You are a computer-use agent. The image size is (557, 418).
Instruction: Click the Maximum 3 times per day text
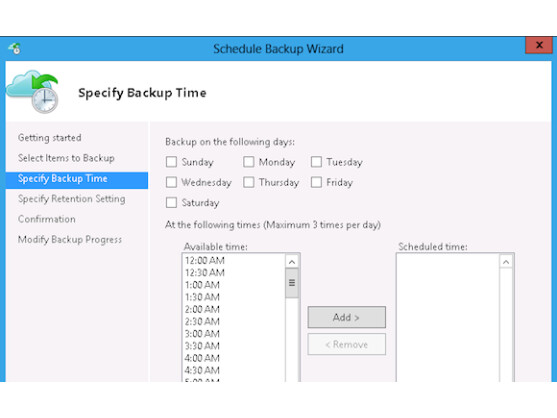click(x=322, y=225)
